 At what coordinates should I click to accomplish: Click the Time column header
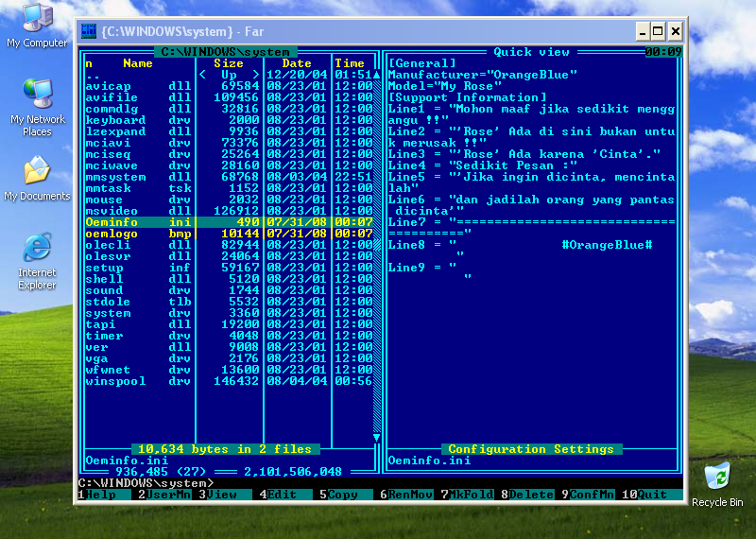pos(350,63)
